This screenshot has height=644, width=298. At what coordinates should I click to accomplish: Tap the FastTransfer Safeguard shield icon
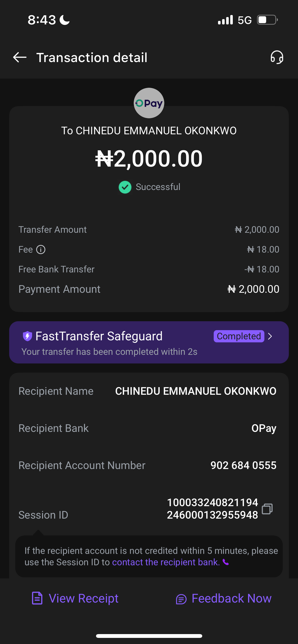click(x=27, y=336)
